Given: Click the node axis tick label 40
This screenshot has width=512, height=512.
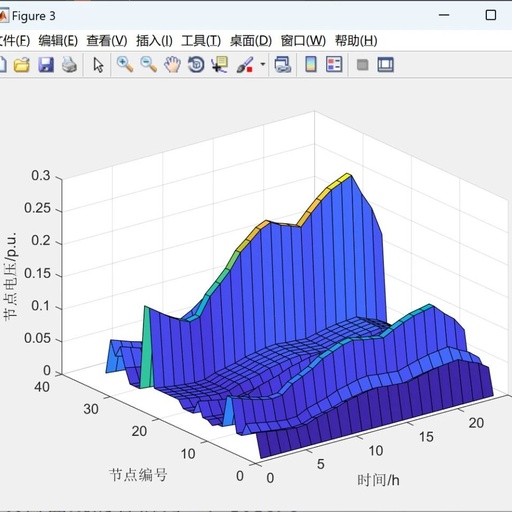Looking at the screenshot, I should tap(42, 387).
